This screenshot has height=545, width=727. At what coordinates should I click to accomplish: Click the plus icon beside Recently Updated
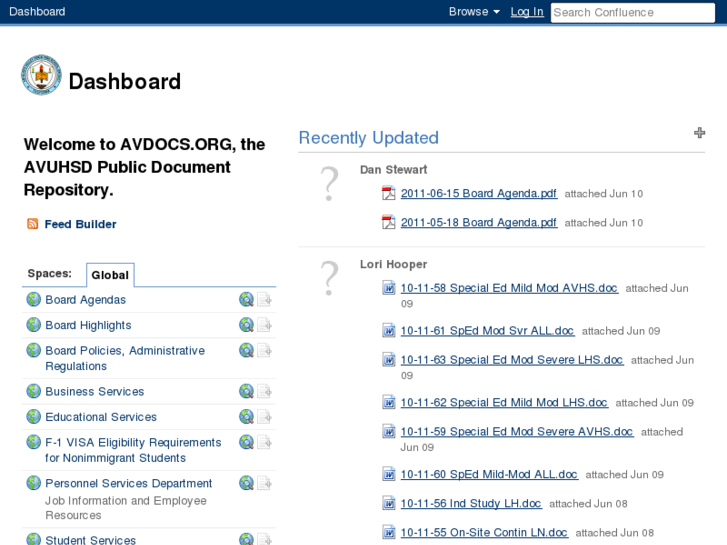699,133
